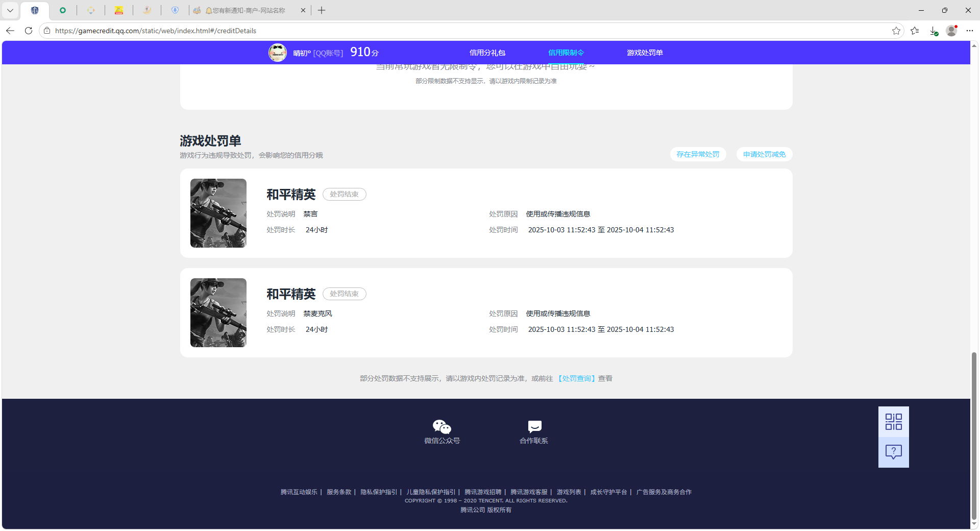Screen dimensions: 980x531
Task: Go back to the previous page
Action: 10,31
